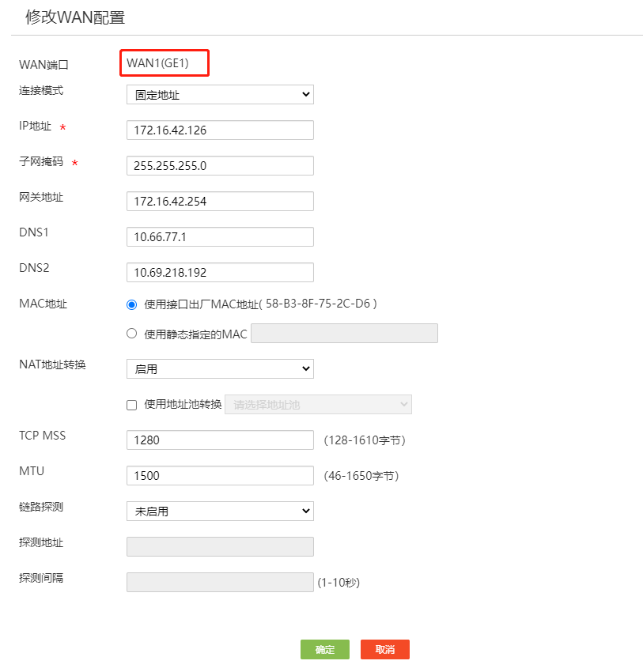Click the (128-1610字节) range hint
Viewport: 643px width, 672px height.
(x=365, y=440)
